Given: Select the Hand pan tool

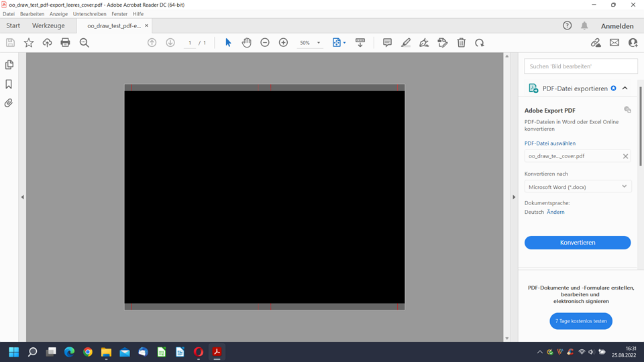Looking at the screenshot, I should click(x=246, y=43).
